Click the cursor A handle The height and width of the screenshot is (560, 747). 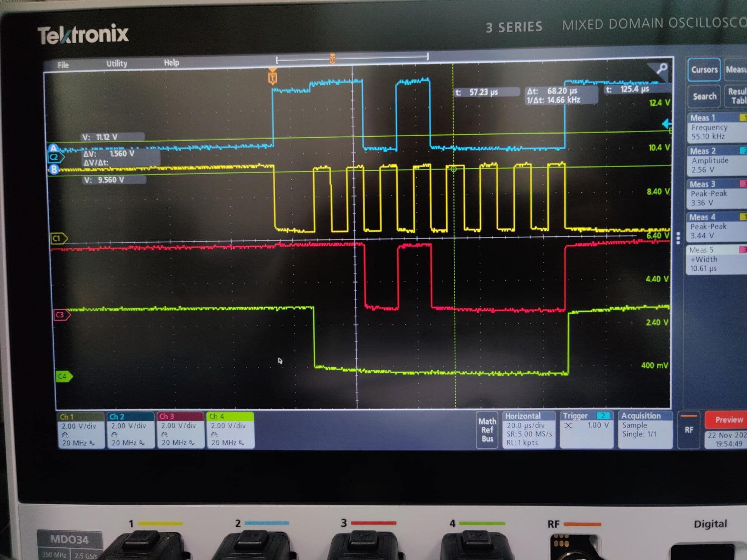coord(53,148)
